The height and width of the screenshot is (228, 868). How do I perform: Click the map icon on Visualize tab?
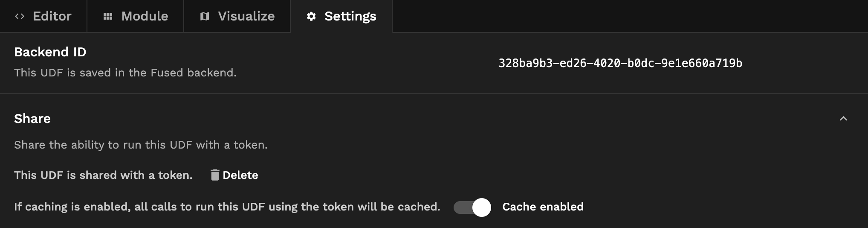pyautogui.click(x=205, y=16)
